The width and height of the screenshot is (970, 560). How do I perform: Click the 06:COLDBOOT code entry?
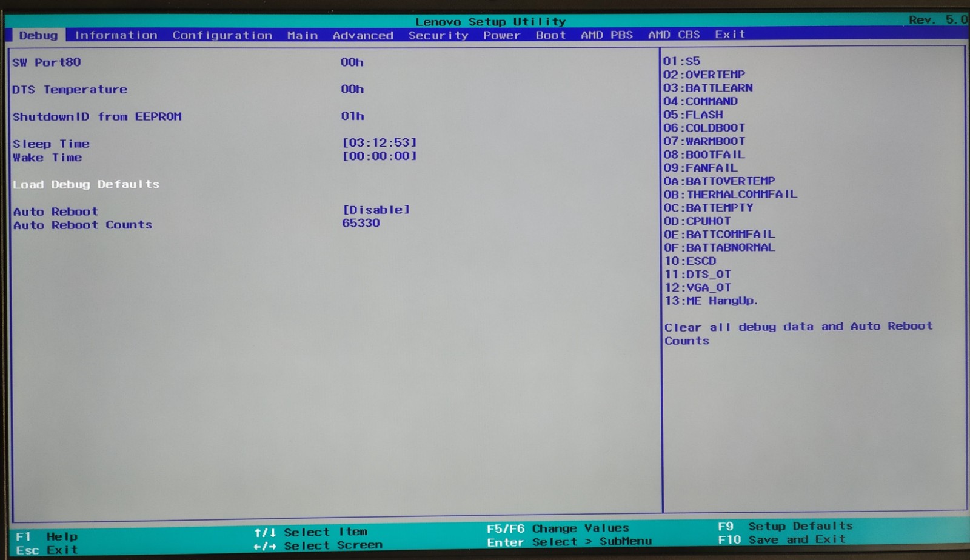point(704,128)
